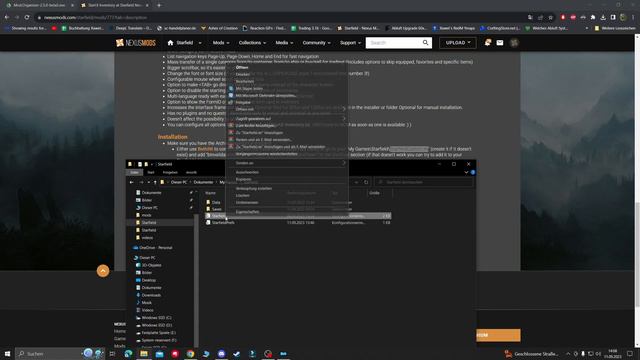Viewport: 640px width, 360px height.
Task: Open the Collections dropdown menu
Action: coord(252,42)
